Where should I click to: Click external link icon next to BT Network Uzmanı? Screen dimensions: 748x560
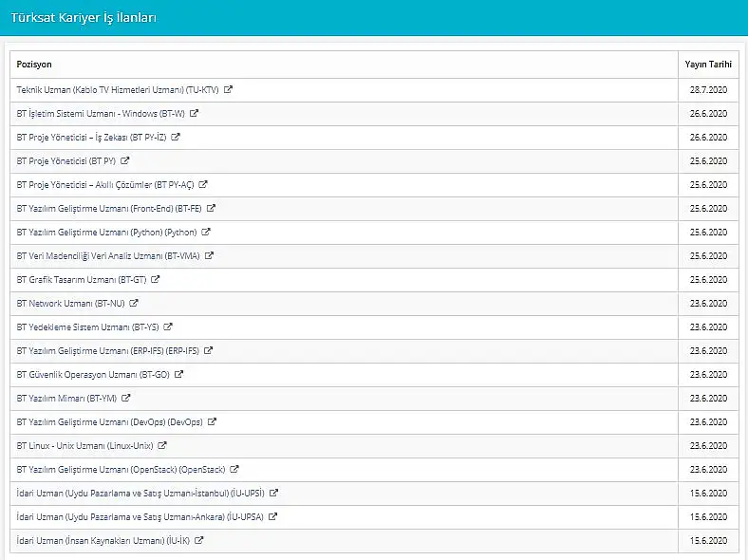(x=134, y=303)
